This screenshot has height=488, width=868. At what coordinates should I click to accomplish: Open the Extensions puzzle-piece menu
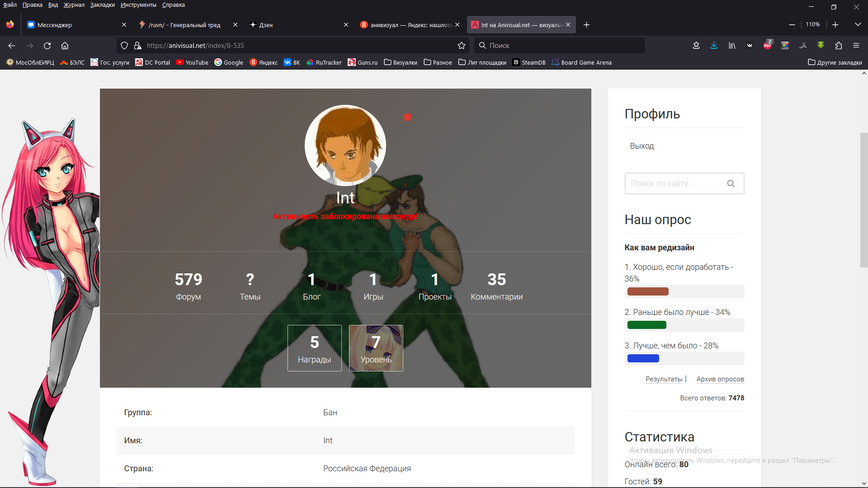coord(839,45)
